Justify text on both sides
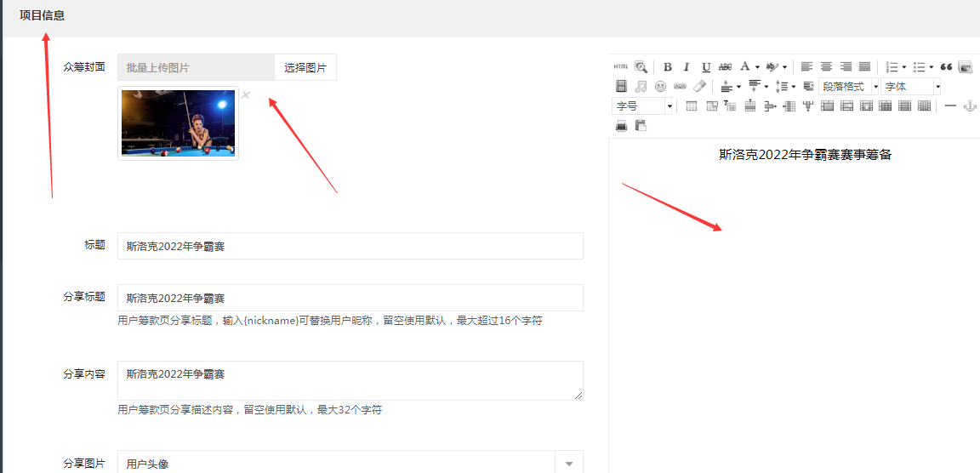Viewport: 980px width, 473px height. click(865, 67)
